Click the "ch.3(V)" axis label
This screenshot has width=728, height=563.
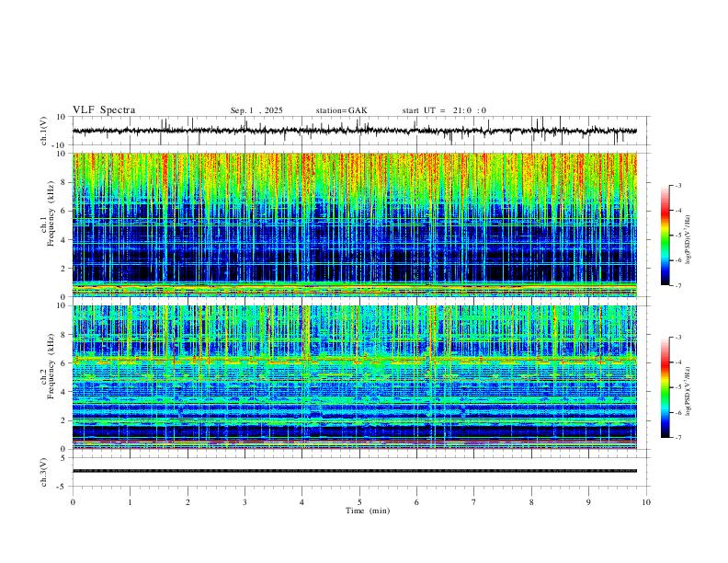pyautogui.click(x=44, y=473)
